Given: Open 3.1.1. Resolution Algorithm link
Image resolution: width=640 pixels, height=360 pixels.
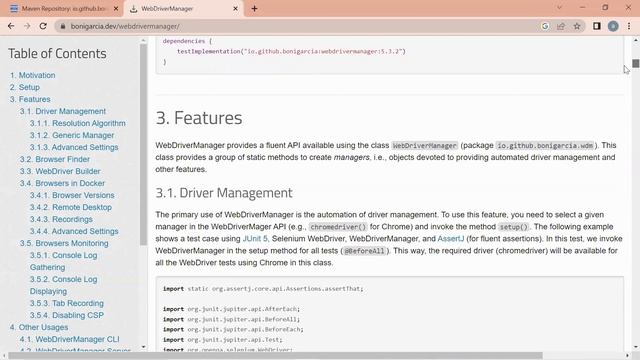Looking at the screenshot, I should [x=78, y=123].
